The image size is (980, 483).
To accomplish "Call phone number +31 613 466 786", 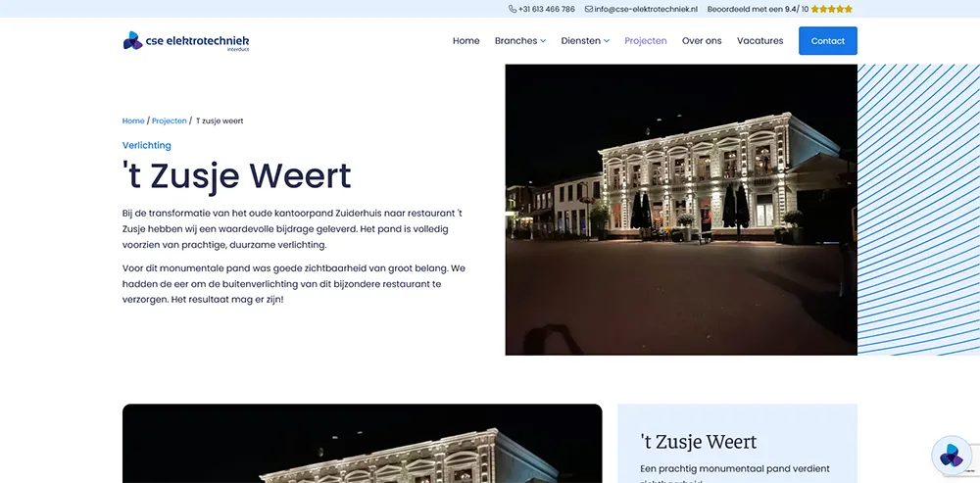I will tap(546, 9).
